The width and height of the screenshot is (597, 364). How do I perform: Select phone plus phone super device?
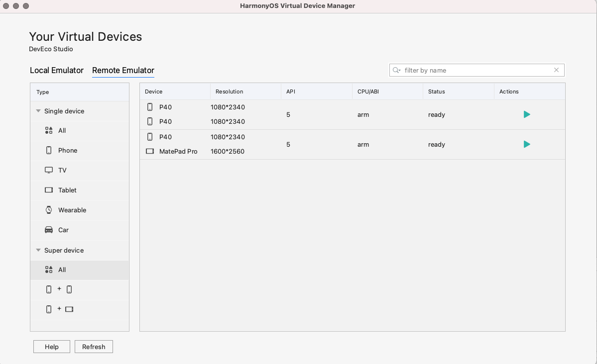pos(59,289)
